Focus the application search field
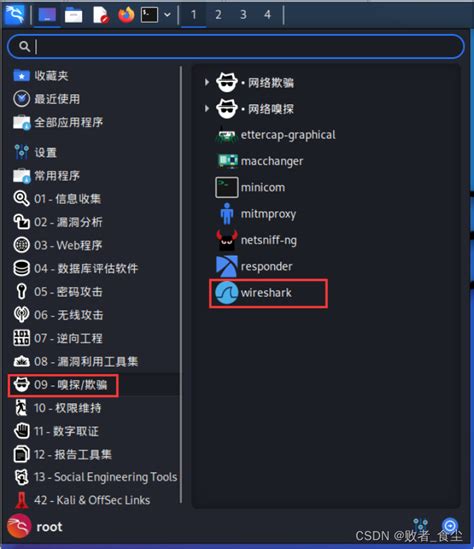 (236, 46)
